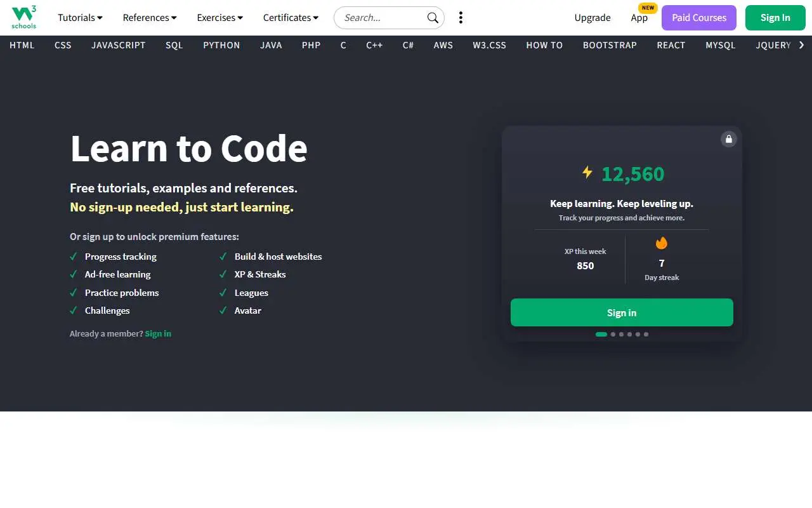Open the App link marked NEW

pos(639,18)
